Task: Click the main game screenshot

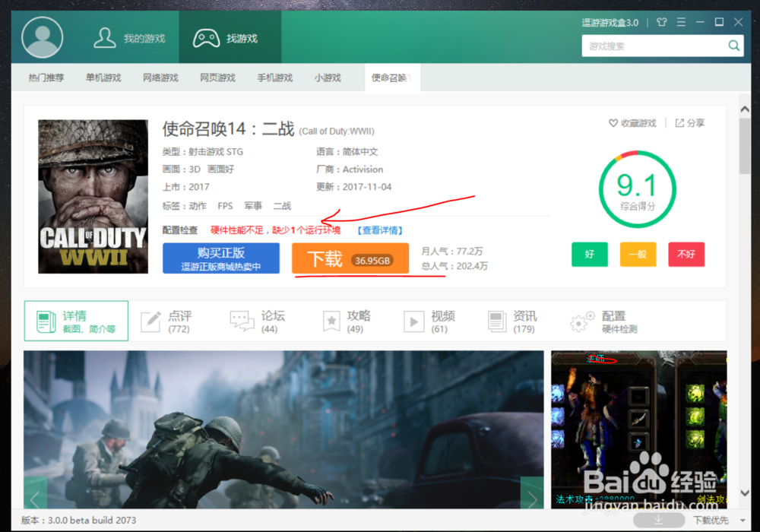Action: tap(283, 429)
